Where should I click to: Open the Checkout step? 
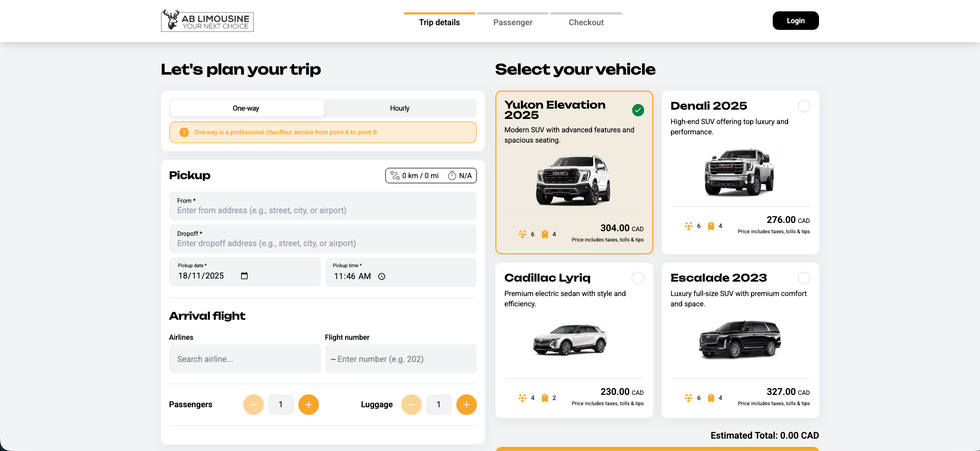(x=586, y=21)
